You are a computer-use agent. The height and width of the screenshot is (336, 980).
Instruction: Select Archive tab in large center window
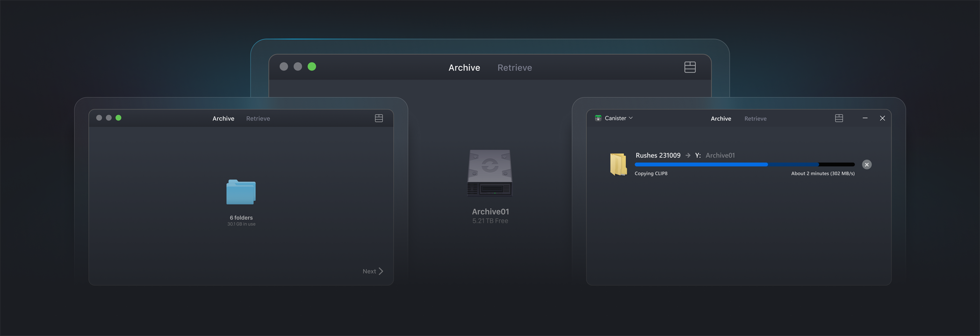(464, 68)
